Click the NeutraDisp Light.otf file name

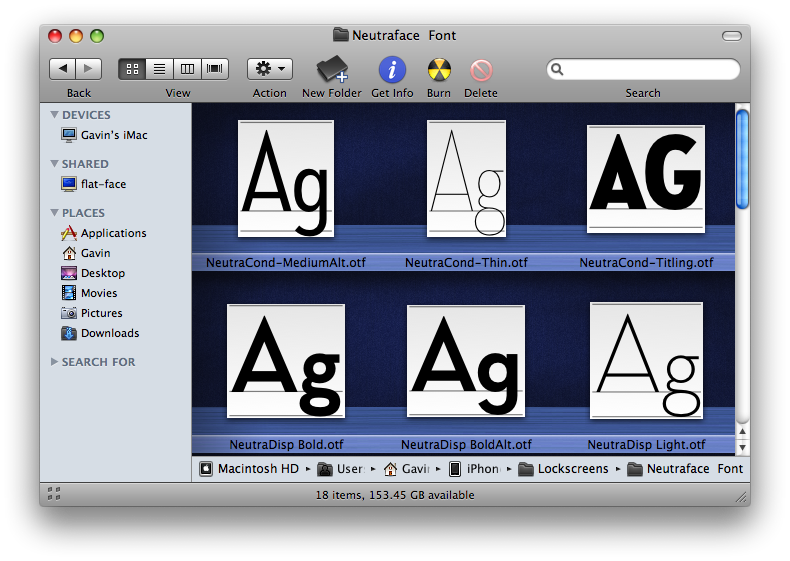[x=646, y=445]
